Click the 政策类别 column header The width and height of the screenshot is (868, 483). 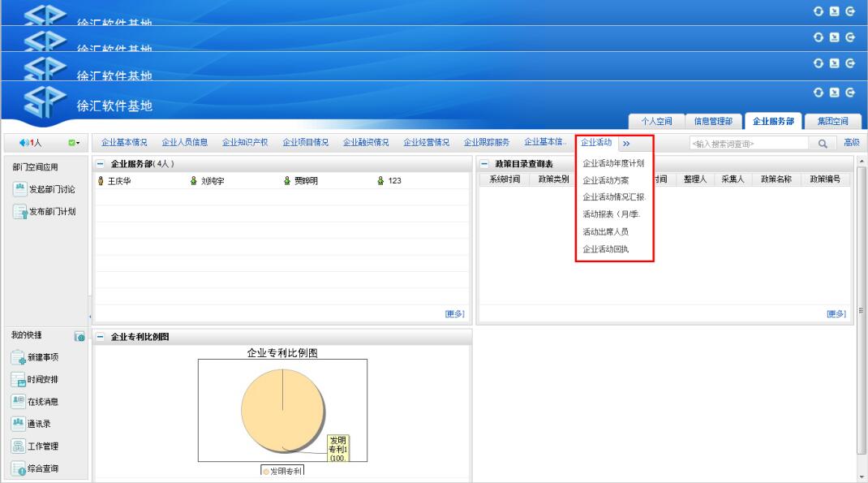click(x=553, y=179)
